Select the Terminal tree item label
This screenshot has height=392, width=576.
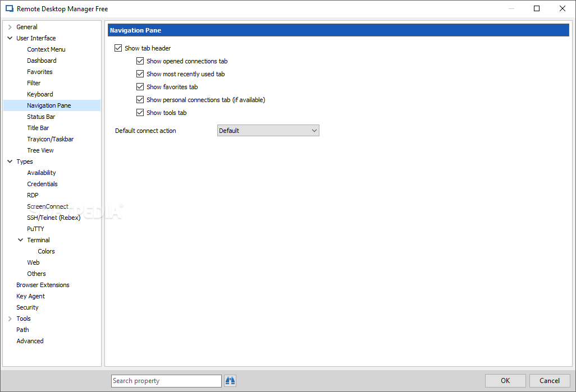click(x=39, y=240)
